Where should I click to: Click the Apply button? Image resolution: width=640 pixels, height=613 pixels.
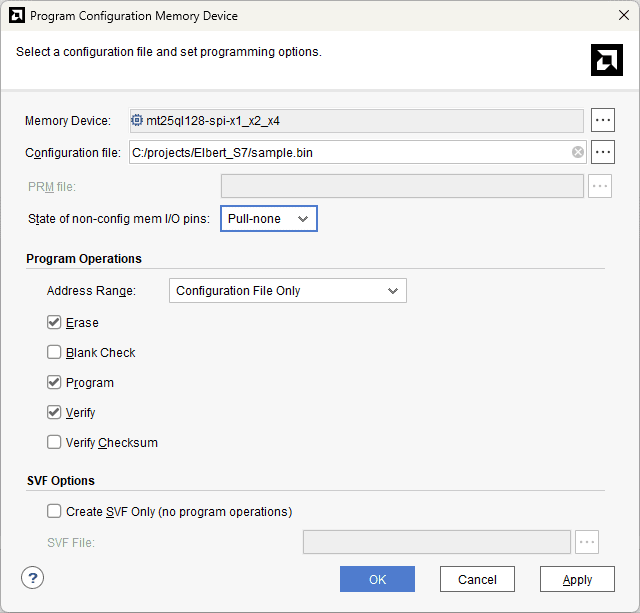pyautogui.click(x=577, y=579)
